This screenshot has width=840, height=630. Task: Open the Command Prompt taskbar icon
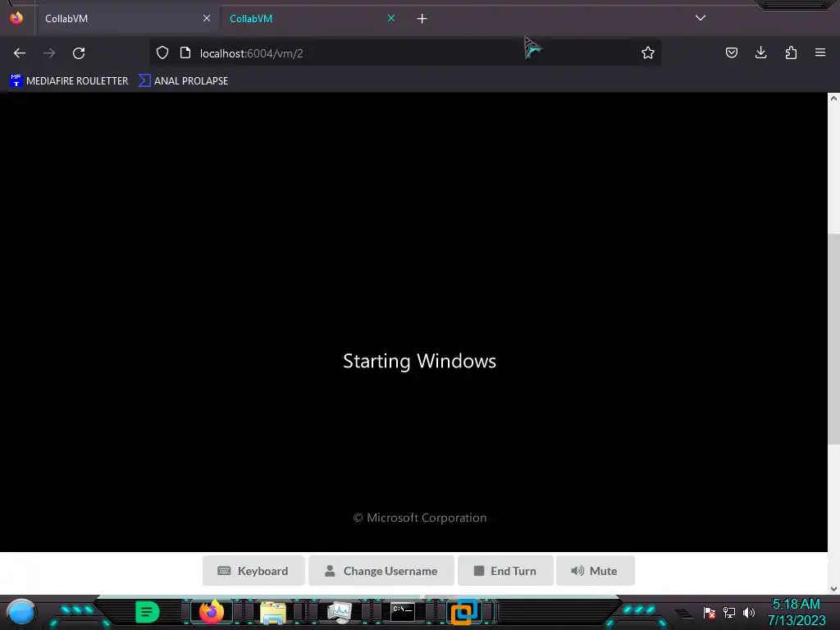click(402, 612)
